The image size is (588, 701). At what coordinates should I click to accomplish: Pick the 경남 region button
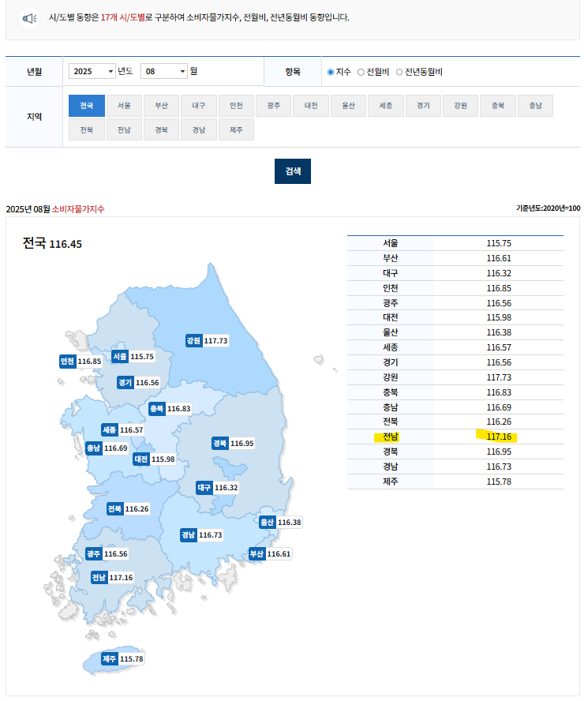(199, 129)
